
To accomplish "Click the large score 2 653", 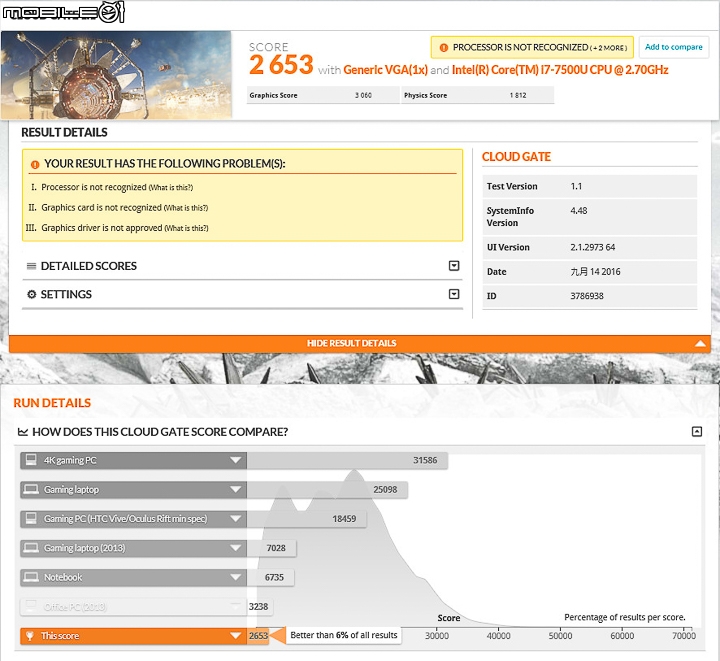I will [281, 65].
